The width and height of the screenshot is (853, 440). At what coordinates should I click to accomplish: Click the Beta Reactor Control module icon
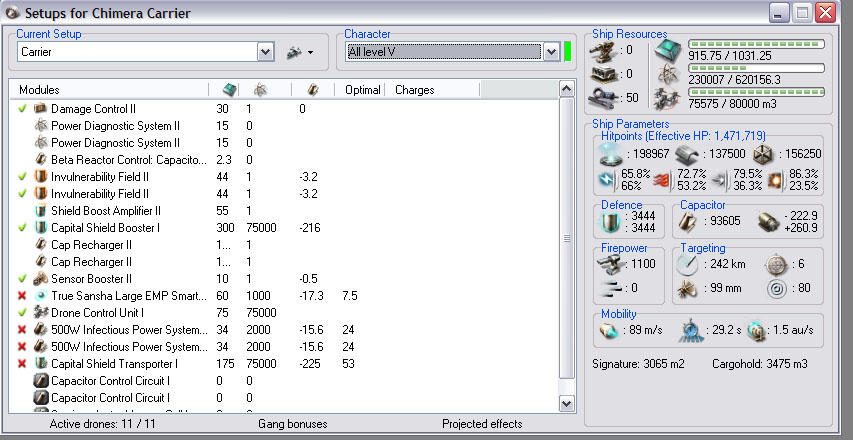coord(41,160)
